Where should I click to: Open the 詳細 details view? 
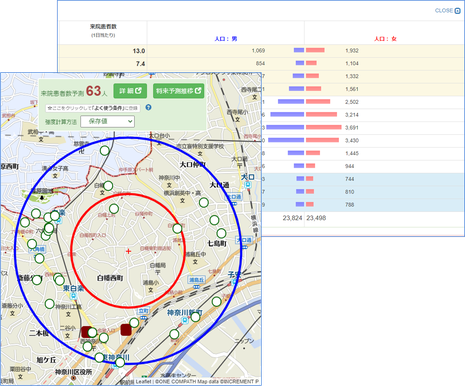[130, 91]
